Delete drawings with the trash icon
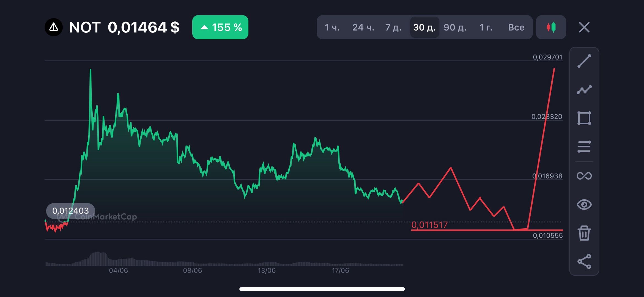 [584, 233]
